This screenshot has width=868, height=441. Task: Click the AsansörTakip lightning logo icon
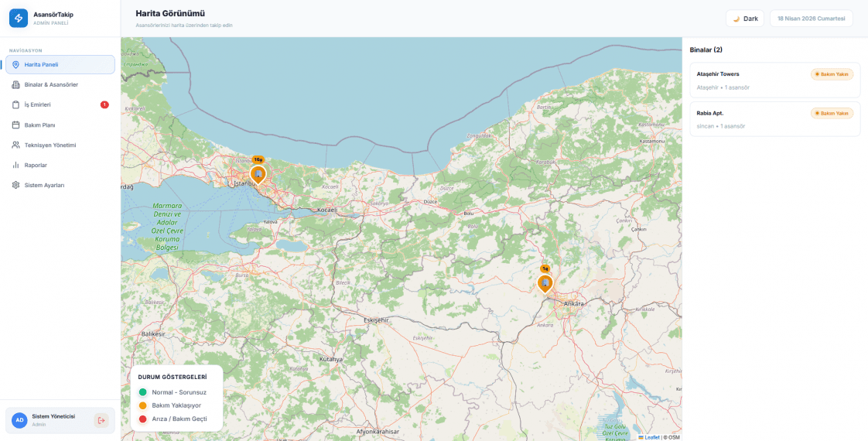19,19
